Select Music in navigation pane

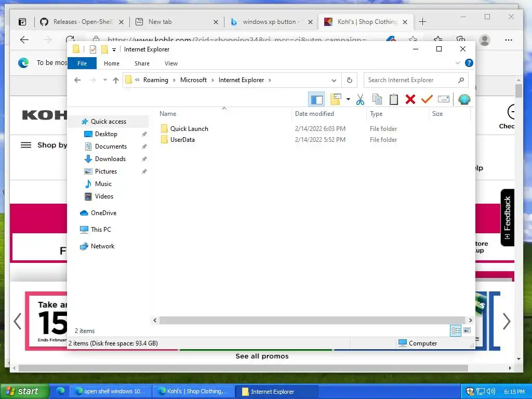pyautogui.click(x=103, y=184)
